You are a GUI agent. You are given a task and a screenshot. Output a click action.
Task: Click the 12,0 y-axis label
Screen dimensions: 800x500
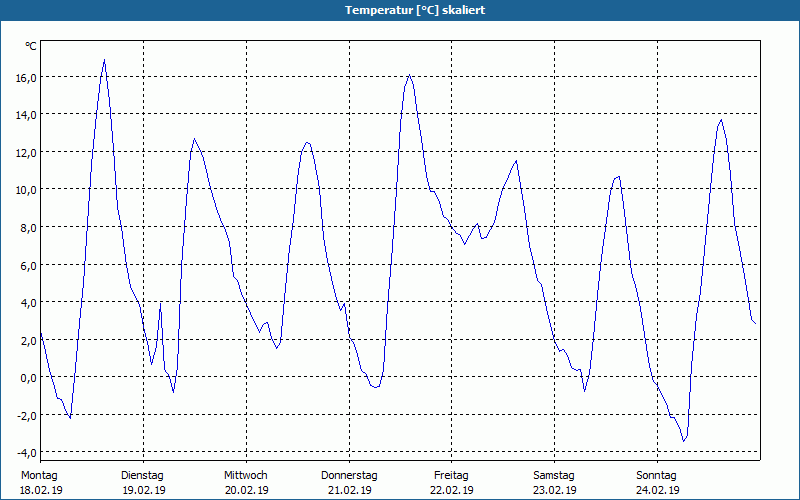pyautogui.click(x=26, y=153)
